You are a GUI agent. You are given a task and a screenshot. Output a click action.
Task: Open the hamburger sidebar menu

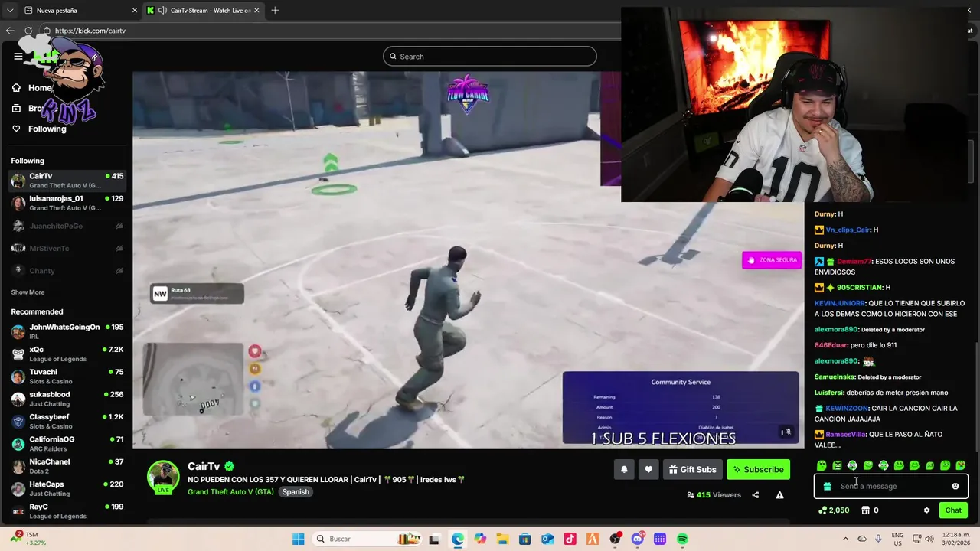click(18, 56)
